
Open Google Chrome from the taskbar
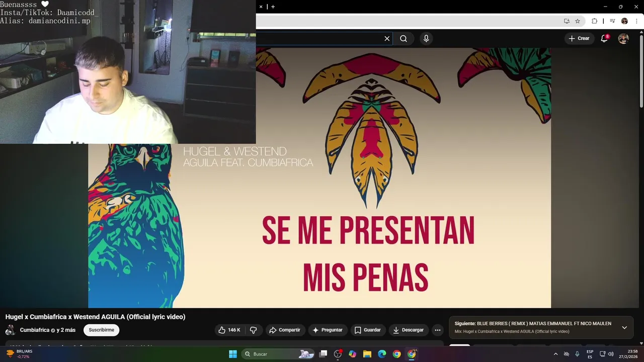point(396,354)
